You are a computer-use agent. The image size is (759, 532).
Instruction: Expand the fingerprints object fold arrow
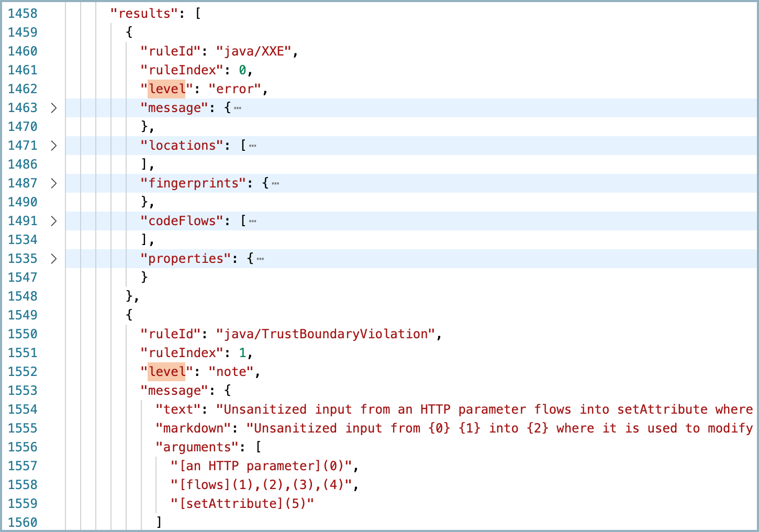pyautogui.click(x=53, y=183)
